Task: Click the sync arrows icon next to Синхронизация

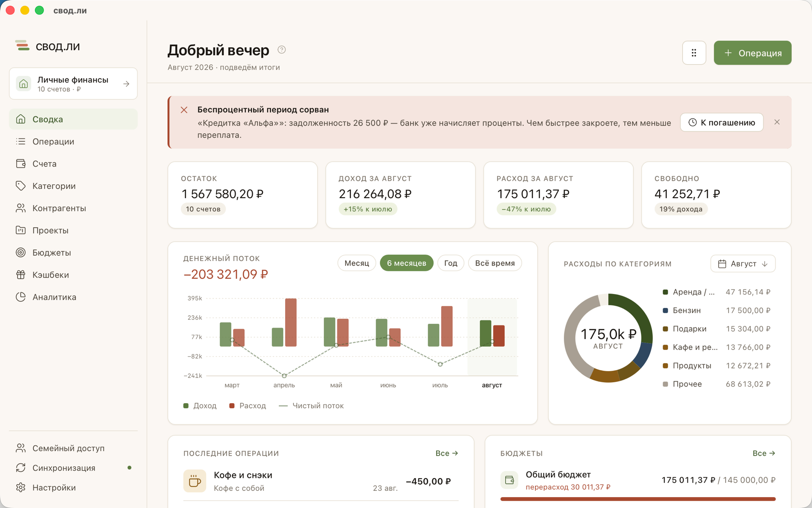Action: coord(21,468)
